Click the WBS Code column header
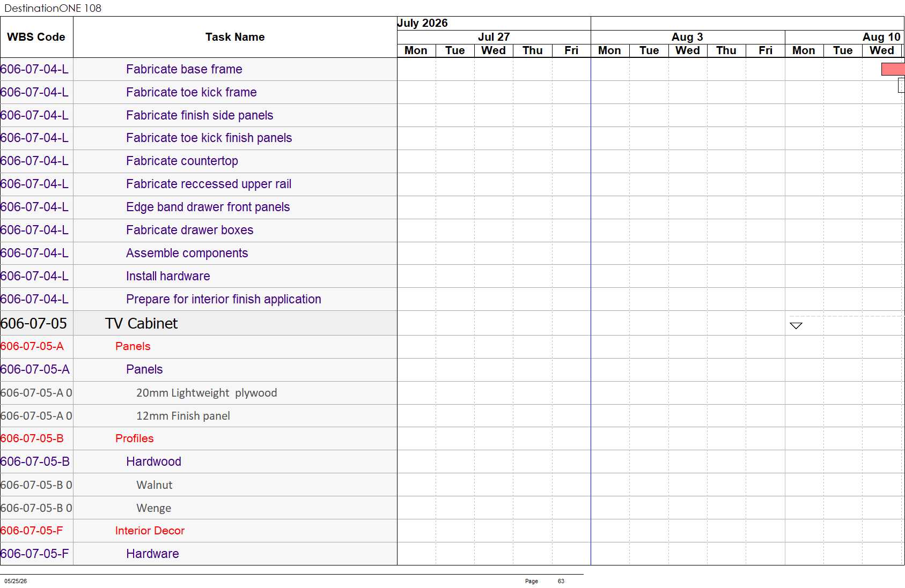Screen dimensions: 905x588 36,37
